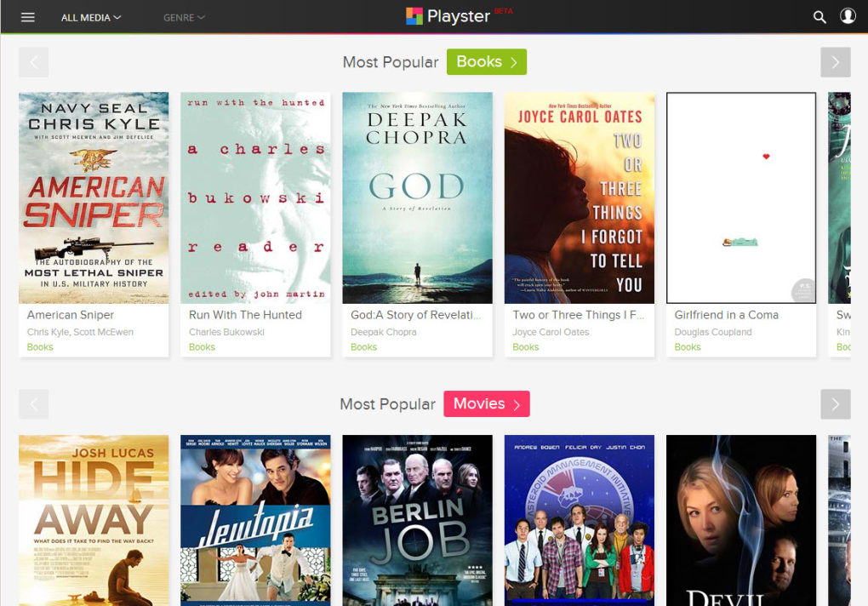Click the Run With The Hunted title
The width and height of the screenshot is (868, 606).
245,315
